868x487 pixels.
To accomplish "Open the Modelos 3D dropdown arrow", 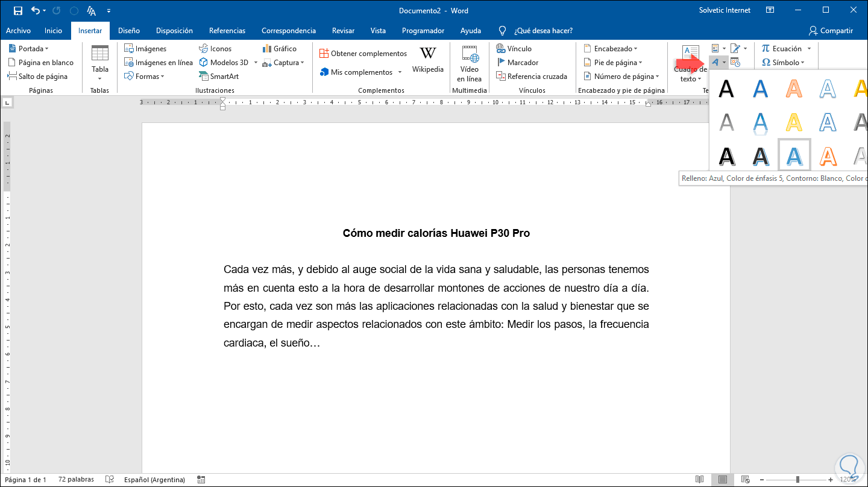I will 255,63.
